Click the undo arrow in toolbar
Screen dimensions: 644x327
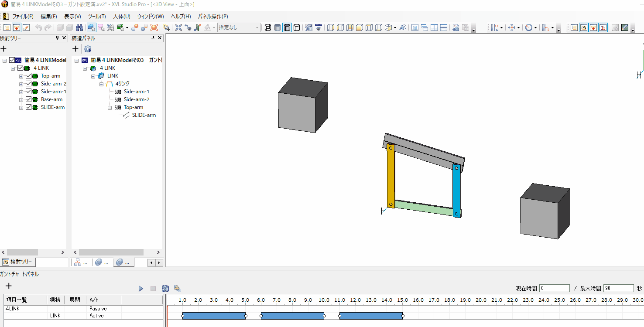[38, 27]
